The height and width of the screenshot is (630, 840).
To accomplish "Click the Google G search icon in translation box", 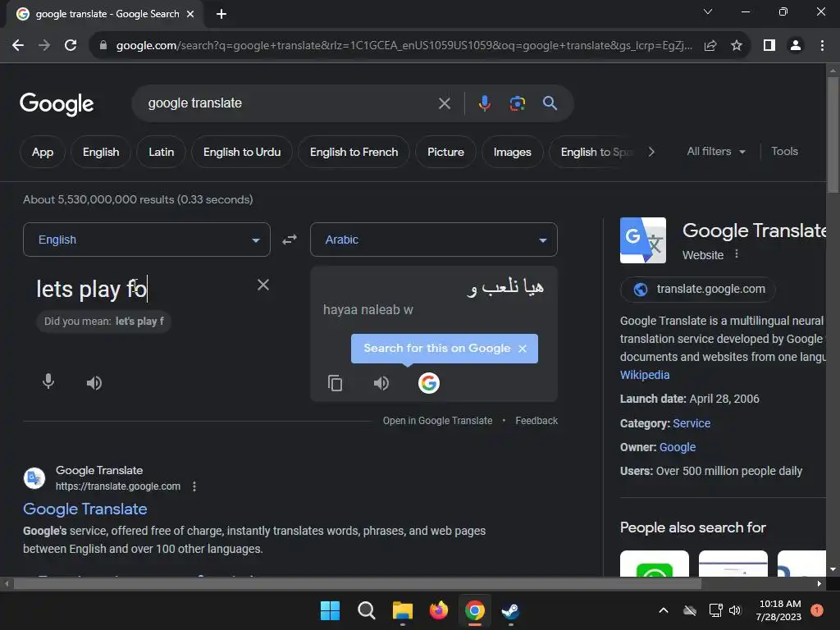I will tap(428, 383).
